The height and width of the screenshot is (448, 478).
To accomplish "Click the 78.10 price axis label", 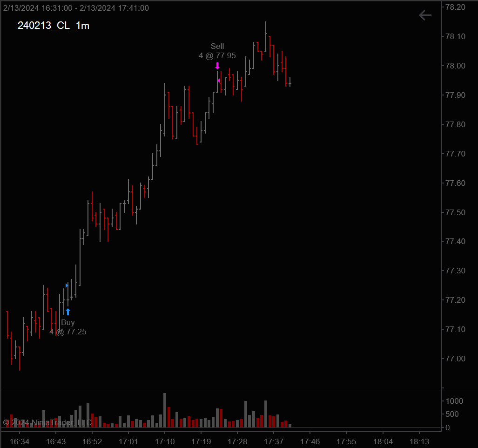I will (x=456, y=36).
